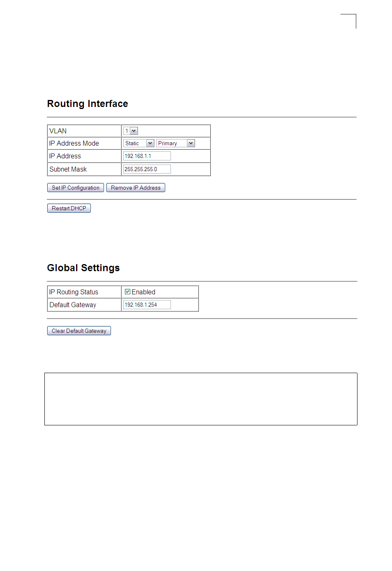Click the Set IP Configuration button
The width and height of the screenshot is (392, 571).
pos(76,188)
